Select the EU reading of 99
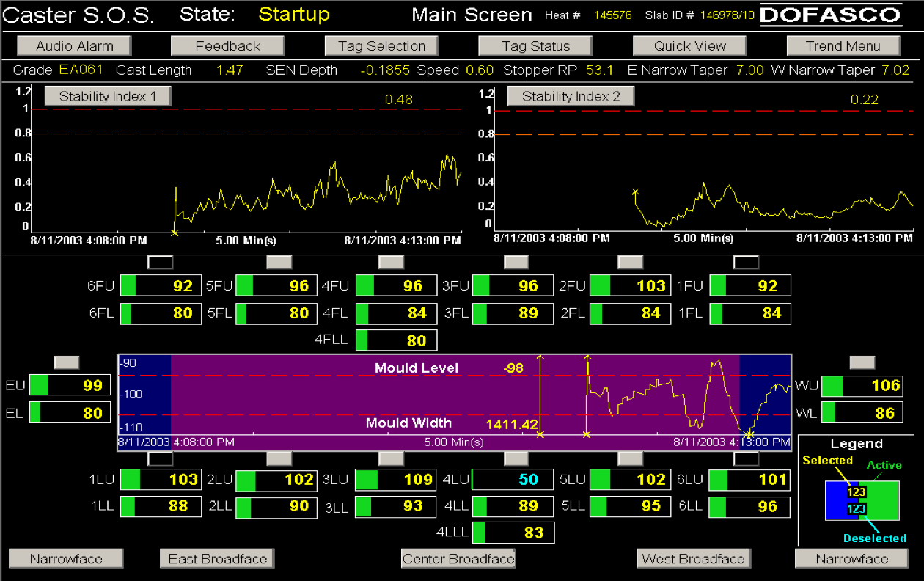The width and height of the screenshot is (924, 581). (70, 385)
